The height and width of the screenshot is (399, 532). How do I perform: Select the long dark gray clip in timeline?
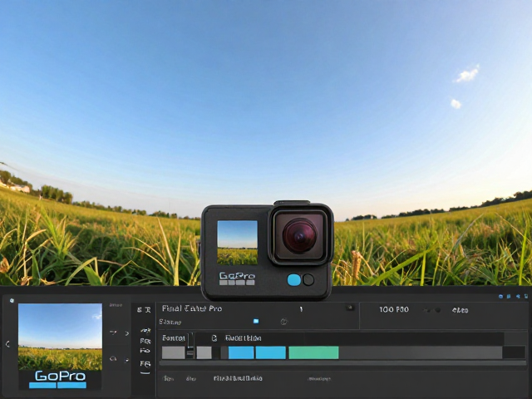421,352
